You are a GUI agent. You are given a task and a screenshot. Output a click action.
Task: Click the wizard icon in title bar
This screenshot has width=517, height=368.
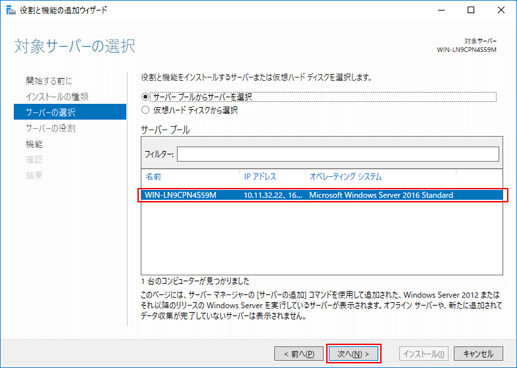pyautogui.click(x=11, y=10)
